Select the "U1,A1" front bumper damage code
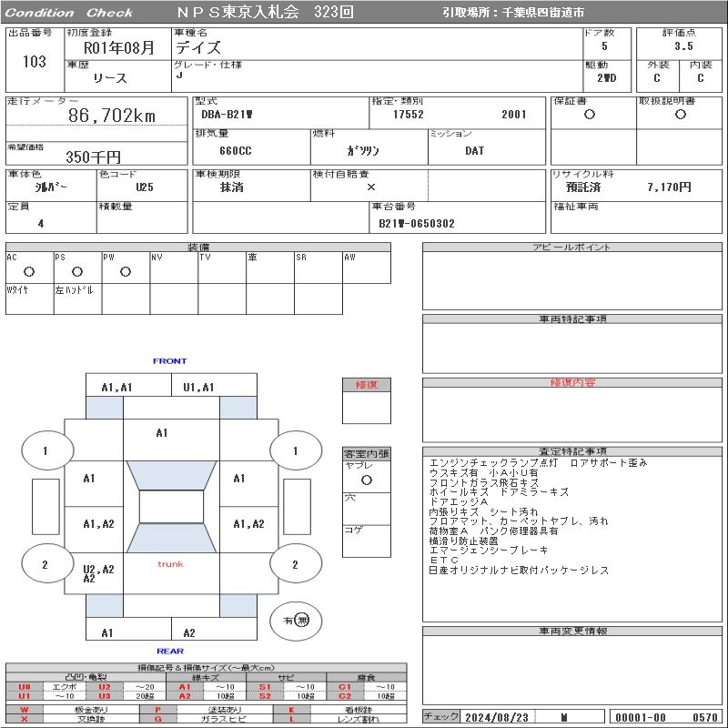The height and width of the screenshot is (728, 728). tap(198, 388)
